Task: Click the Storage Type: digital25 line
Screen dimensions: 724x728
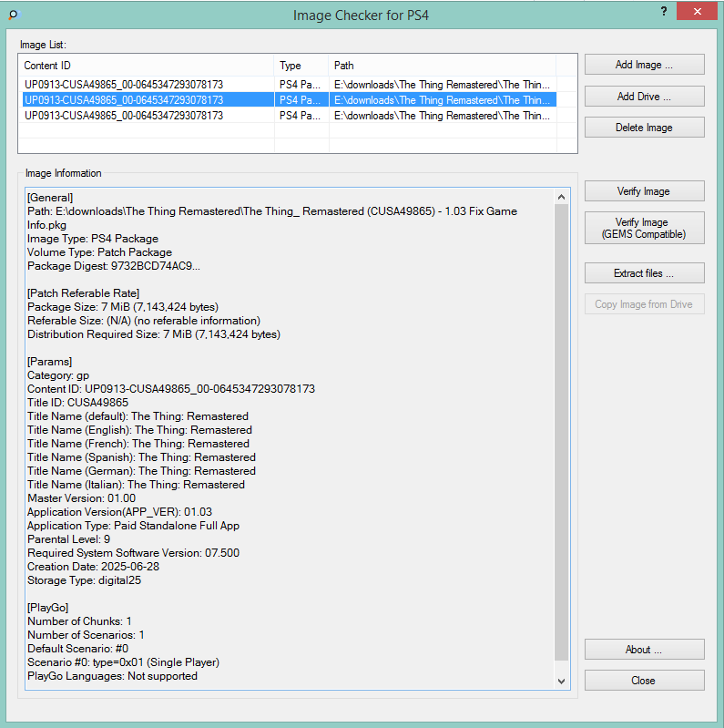Action: tap(84, 580)
